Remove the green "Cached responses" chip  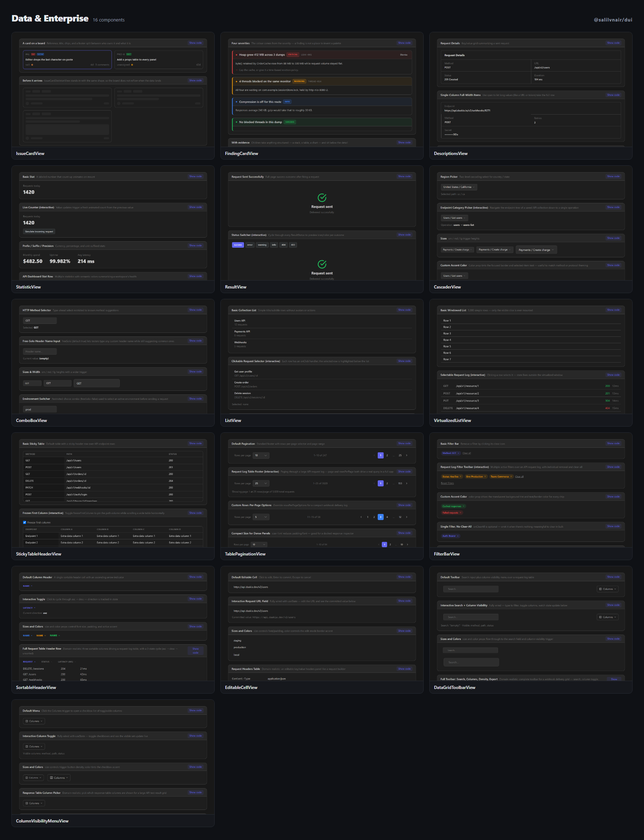click(x=463, y=506)
